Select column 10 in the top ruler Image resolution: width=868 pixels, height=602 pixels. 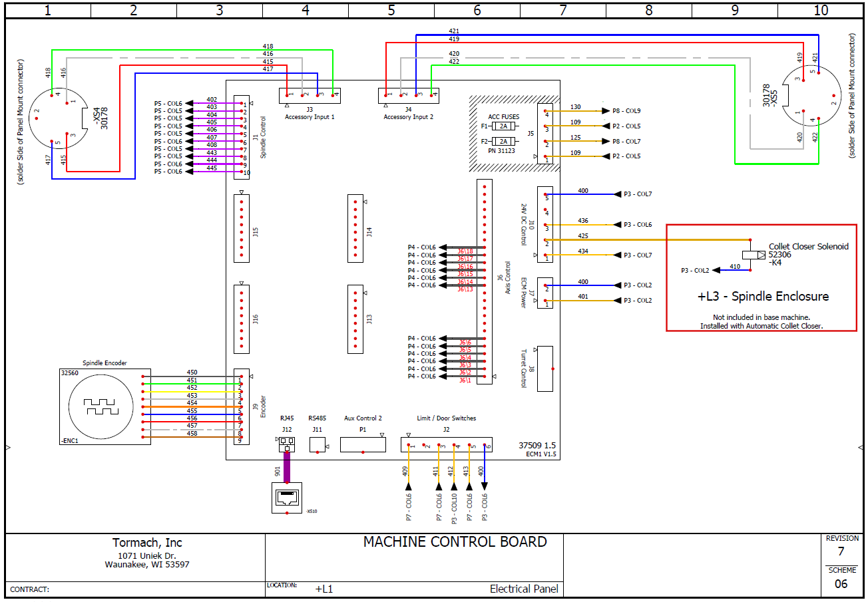pos(821,10)
